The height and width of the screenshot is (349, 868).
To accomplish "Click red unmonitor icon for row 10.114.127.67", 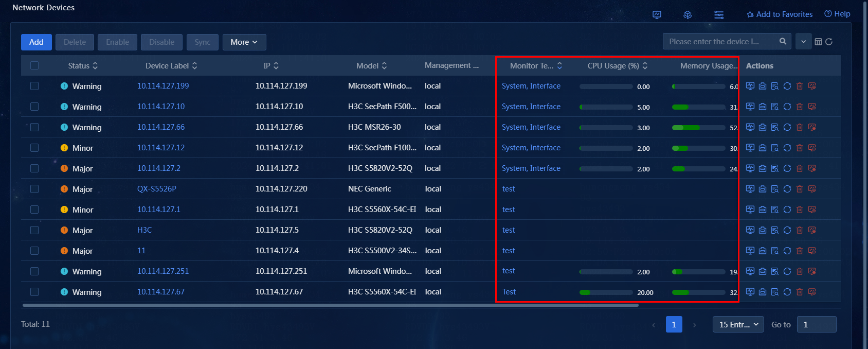I will [812, 292].
